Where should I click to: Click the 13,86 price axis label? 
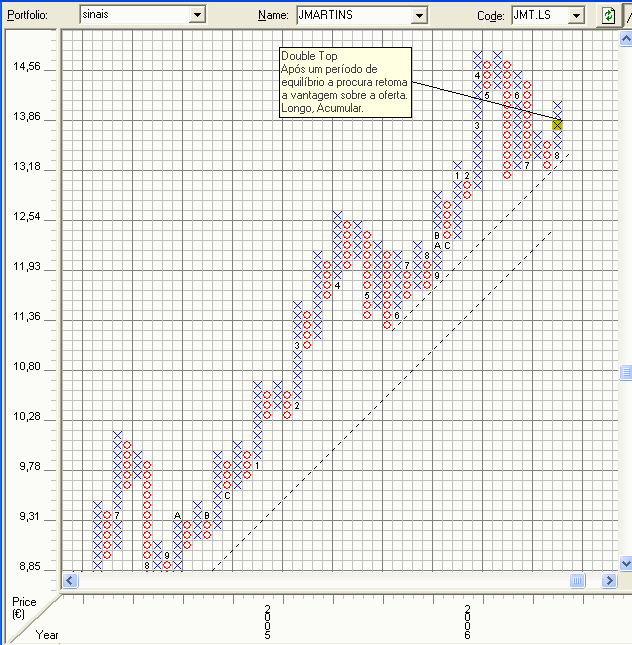tap(27, 116)
